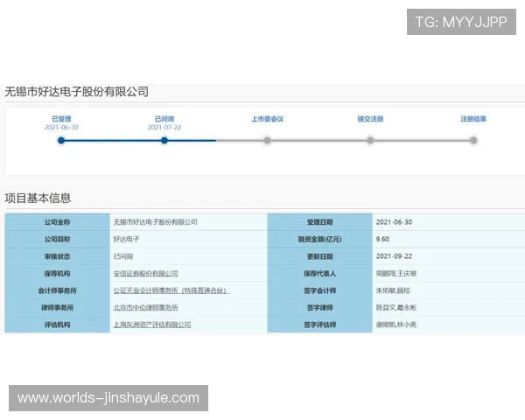Select the 9.60 financing amount value
The height and width of the screenshot is (420, 525).
(382, 239)
